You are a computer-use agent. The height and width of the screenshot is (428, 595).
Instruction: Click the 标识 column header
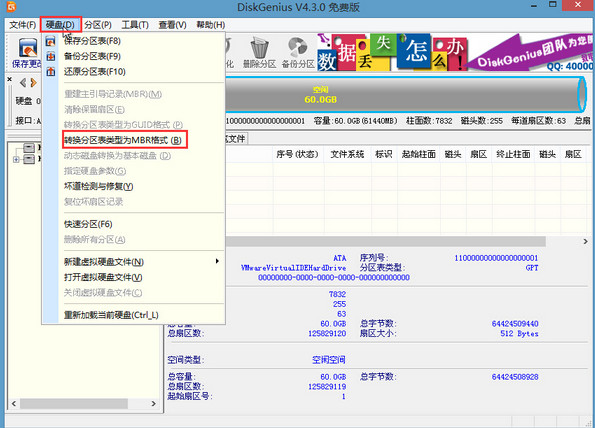point(384,154)
